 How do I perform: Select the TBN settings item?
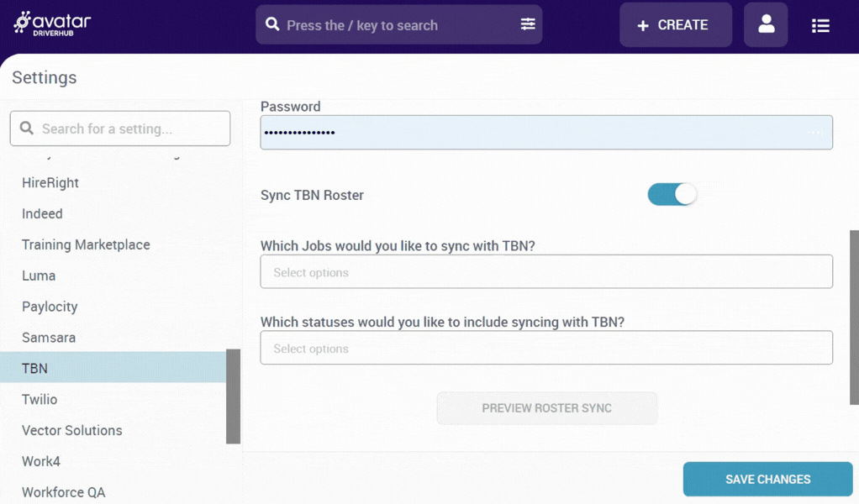pos(113,368)
